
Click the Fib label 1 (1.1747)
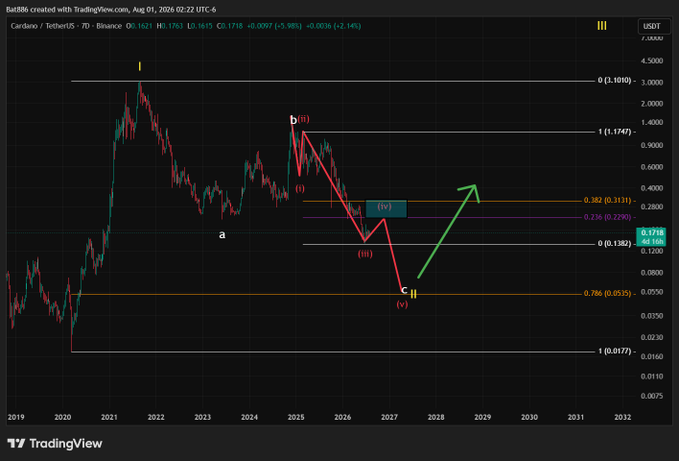[x=614, y=132]
